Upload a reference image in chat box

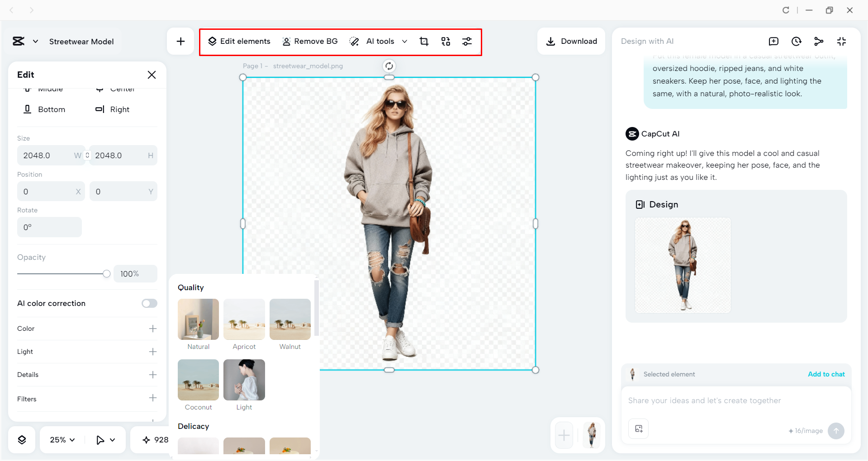(x=639, y=429)
